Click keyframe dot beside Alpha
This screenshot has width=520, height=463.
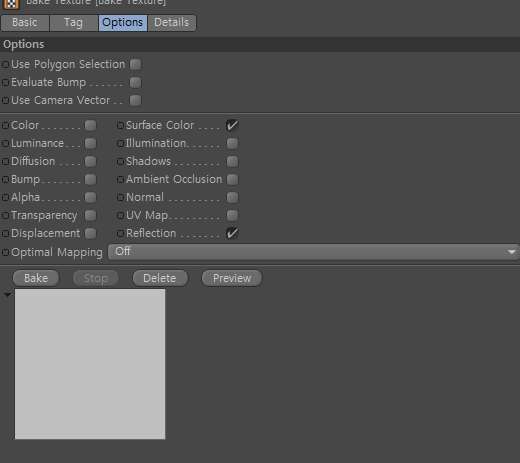pos(5,197)
